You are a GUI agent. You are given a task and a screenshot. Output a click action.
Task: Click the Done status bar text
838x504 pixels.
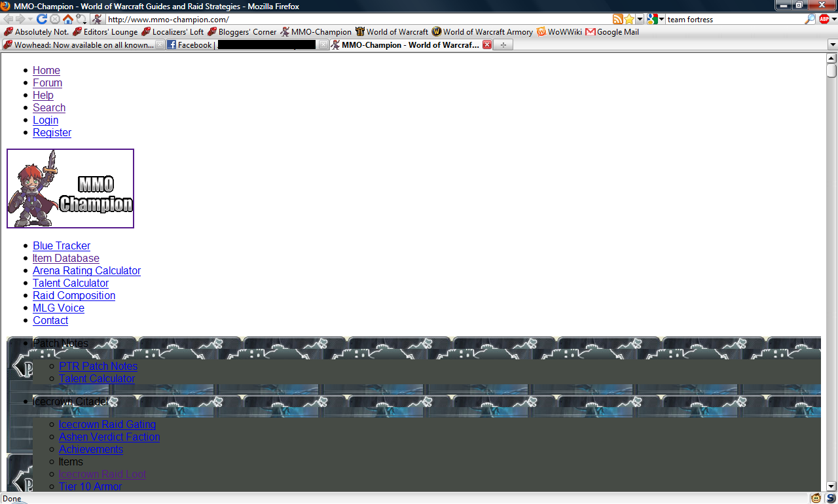tap(12, 499)
